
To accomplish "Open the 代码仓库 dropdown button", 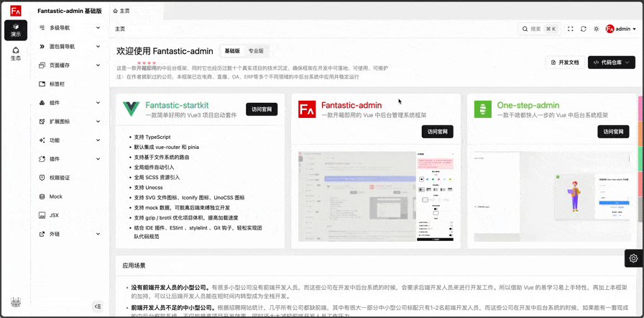I will pos(612,63).
